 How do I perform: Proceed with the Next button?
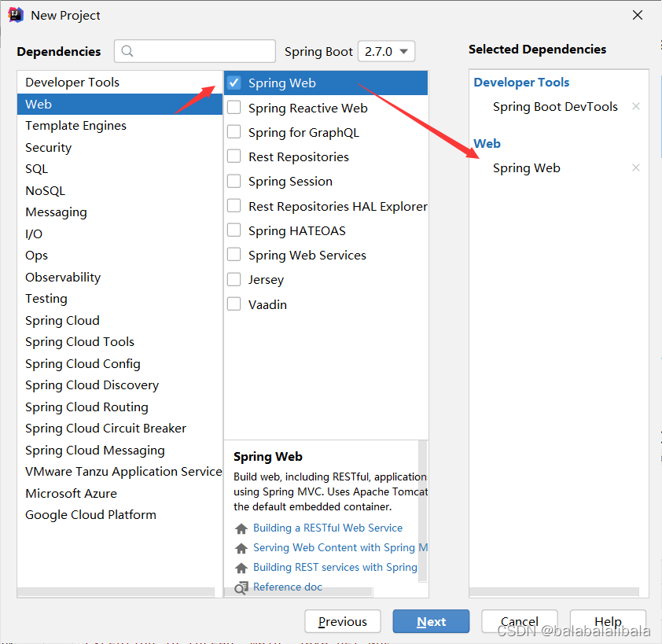(x=431, y=621)
